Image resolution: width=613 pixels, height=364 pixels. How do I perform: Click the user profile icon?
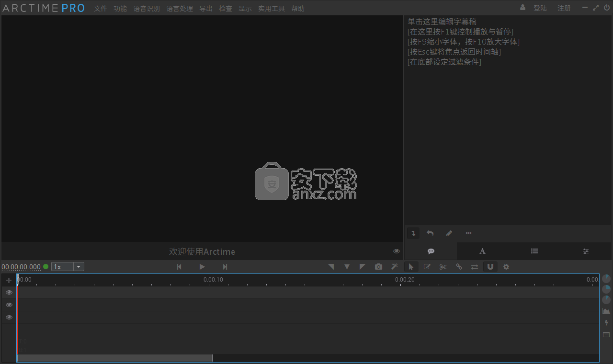click(x=522, y=8)
